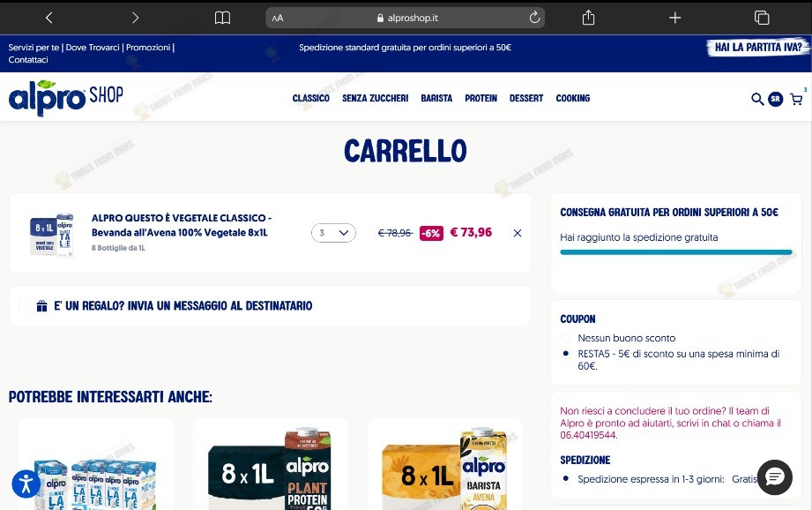Show all open tabs overview icon
This screenshot has height=510, width=812.
761,18
